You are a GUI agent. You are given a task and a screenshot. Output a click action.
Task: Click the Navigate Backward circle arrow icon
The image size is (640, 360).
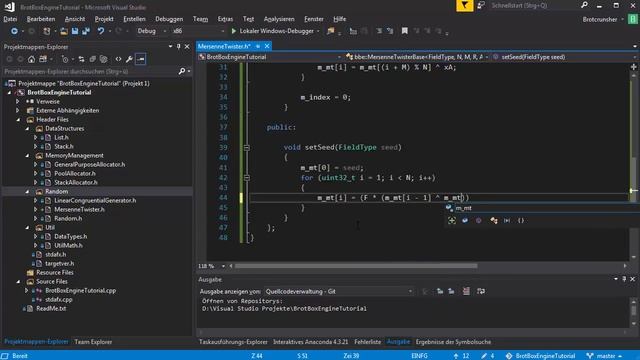[14, 31]
